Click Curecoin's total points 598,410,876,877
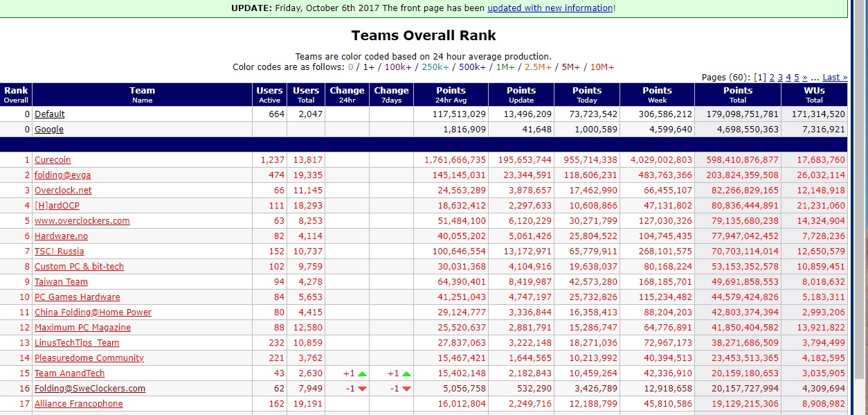868x415 pixels. tap(742, 160)
